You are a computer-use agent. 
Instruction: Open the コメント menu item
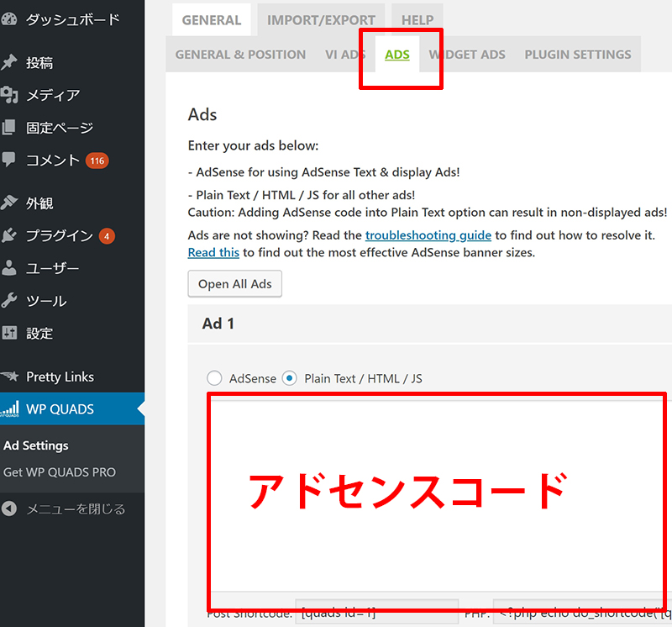click(x=72, y=160)
